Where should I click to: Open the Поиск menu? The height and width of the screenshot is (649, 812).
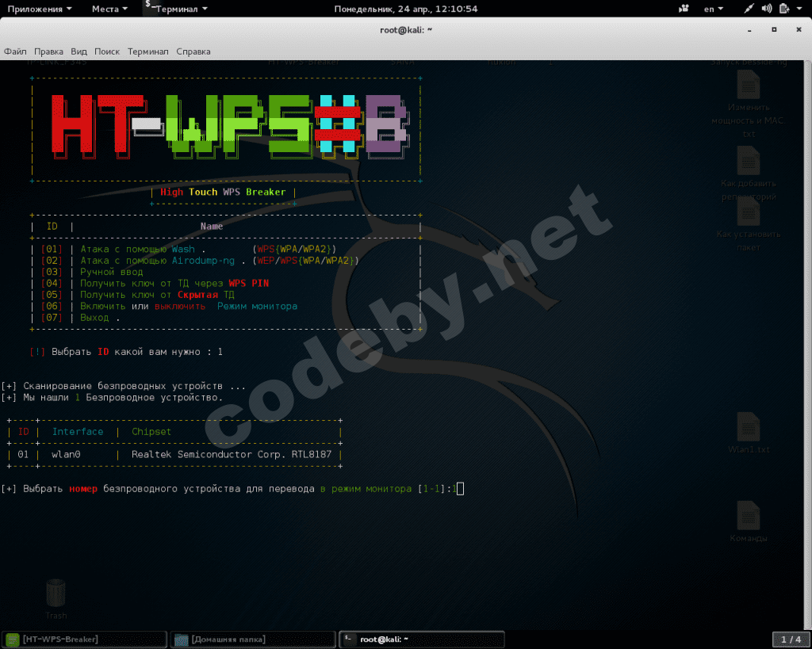[107, 52]
